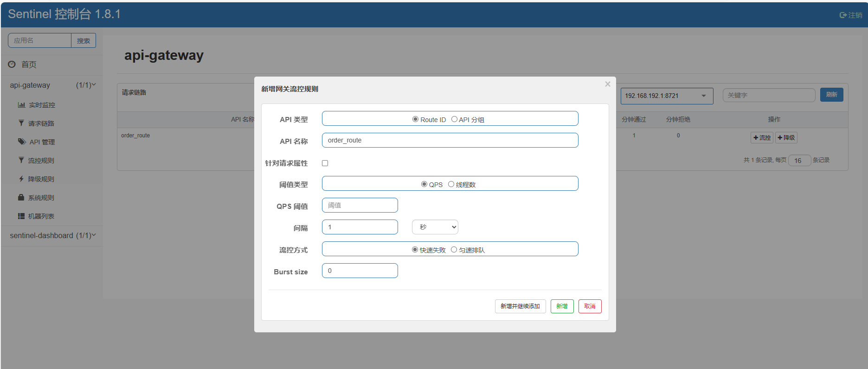The image size is (868, 369).
Task: Click the list icon for 机器列表
Action: pyautogui.click(x=21, y=216)
